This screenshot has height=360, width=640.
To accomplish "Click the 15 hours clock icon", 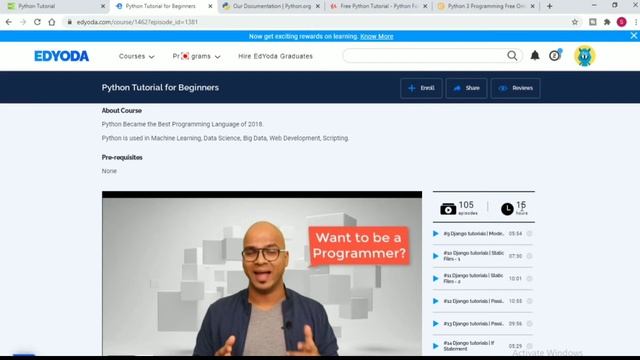I will [x=507, y=209].
